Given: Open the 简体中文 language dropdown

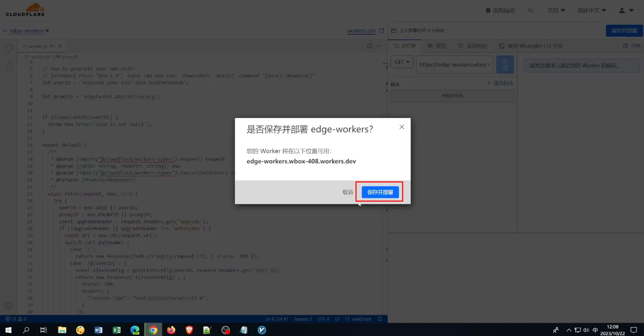Looking at the screenshot, I should pyautogui.click(x=591, y=10).
